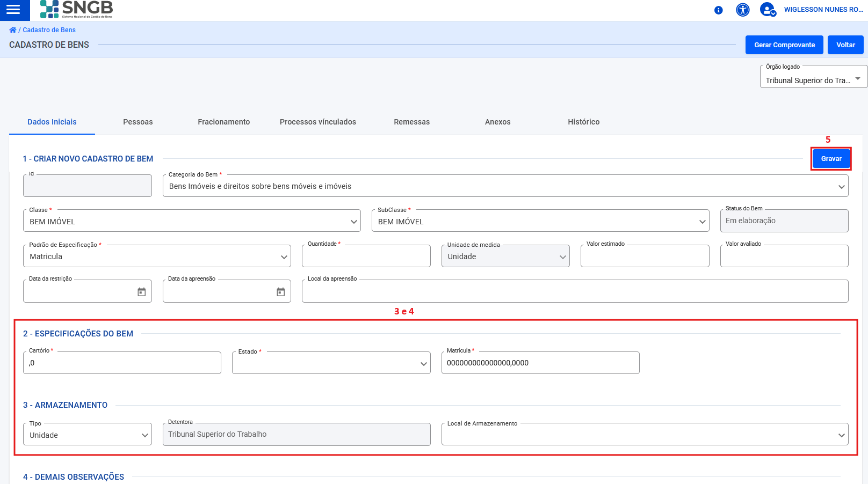The height and width of the screenshot is (484, 868).
Task: Open the Histórico tab
Action: point(584,122)
